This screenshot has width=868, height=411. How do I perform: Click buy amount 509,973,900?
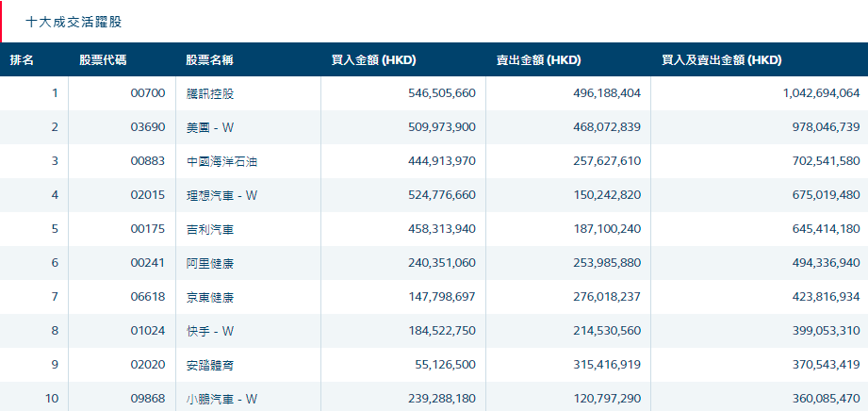(x=442, y=127)
